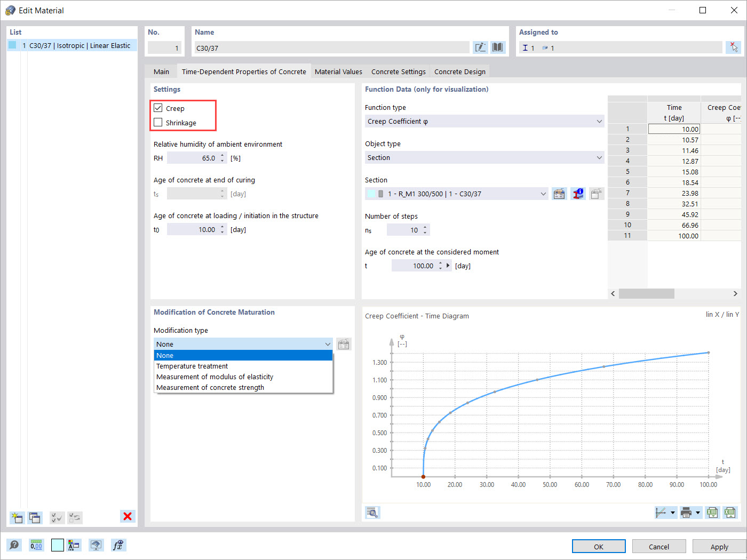Click the select all check icon in List panel
The width and height of the screenshot is (747, 560).
(57, 517)
